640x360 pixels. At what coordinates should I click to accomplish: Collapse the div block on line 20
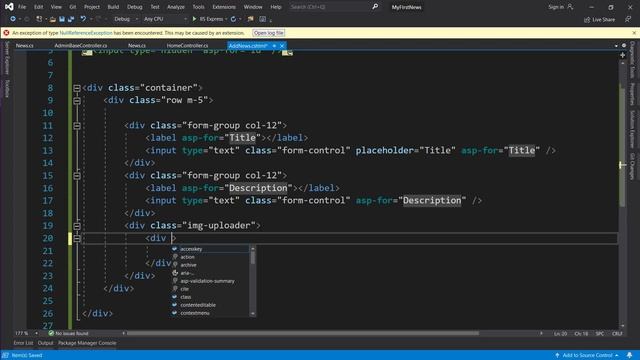click(x=77, y=238)
